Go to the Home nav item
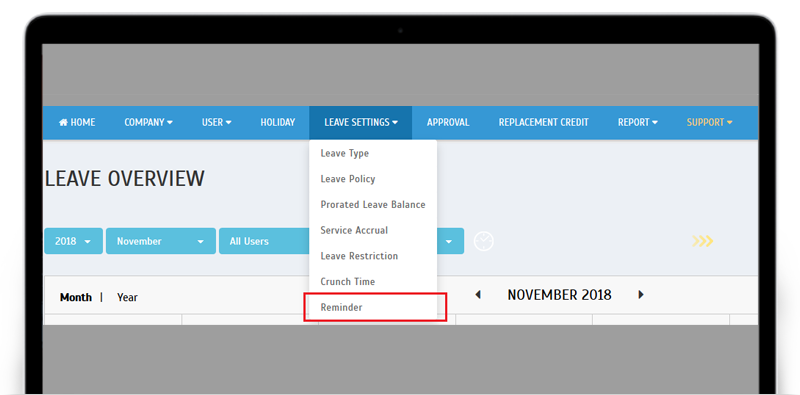The width and height of the screenshot is (800, 395). pos(77,122)
